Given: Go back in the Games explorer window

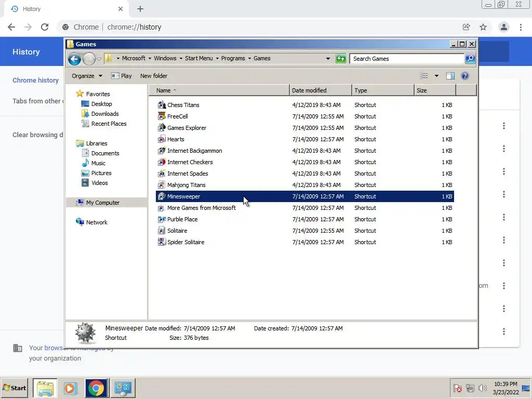Looking at the screenshot, I should coord(74,59).
